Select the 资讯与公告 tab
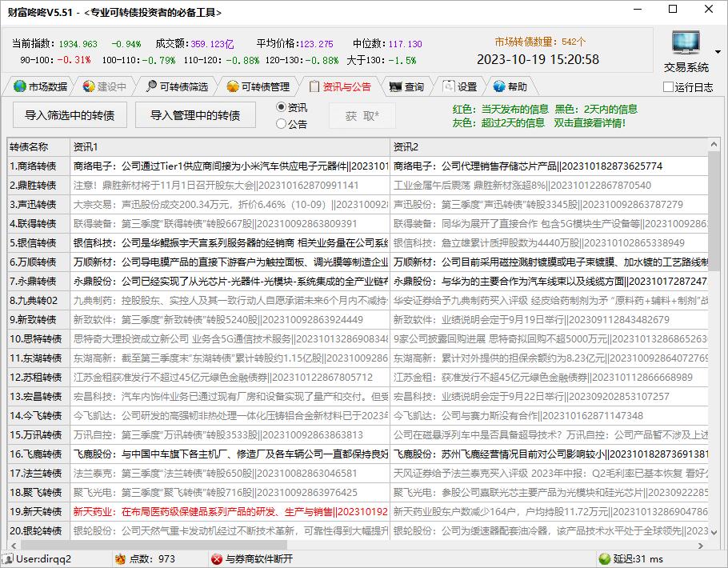Screen dimensions: 728x568 click(340, 86)
